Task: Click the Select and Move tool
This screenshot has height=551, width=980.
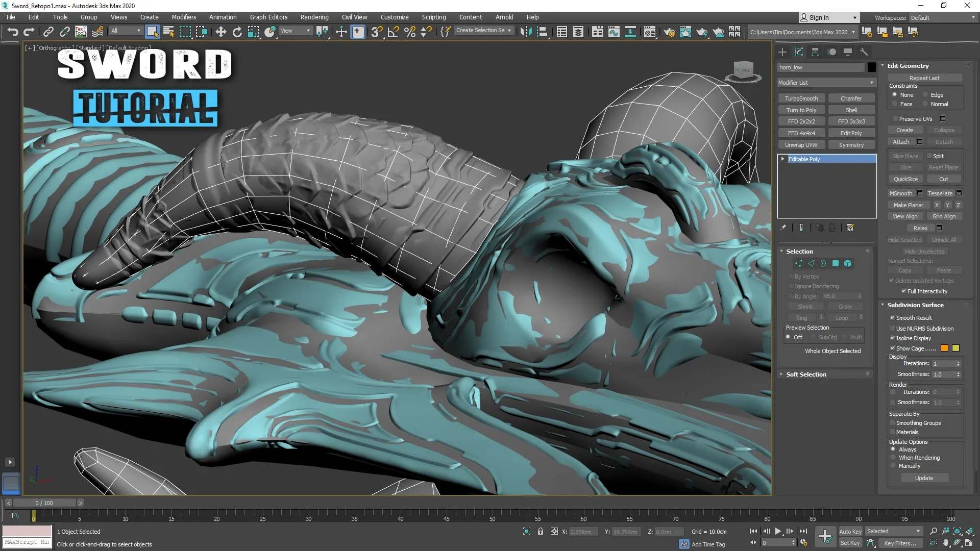Action: pos(220,32)
